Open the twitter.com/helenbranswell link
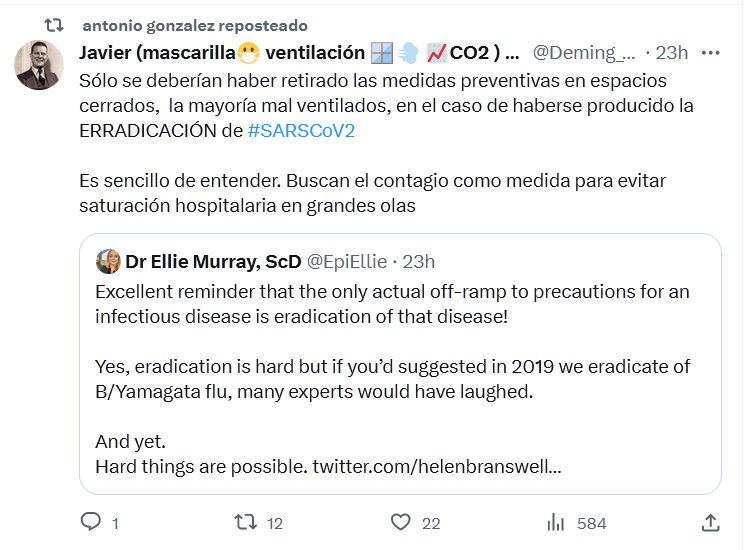The height and width of the screenshot is (550, 748). point(436,466)
